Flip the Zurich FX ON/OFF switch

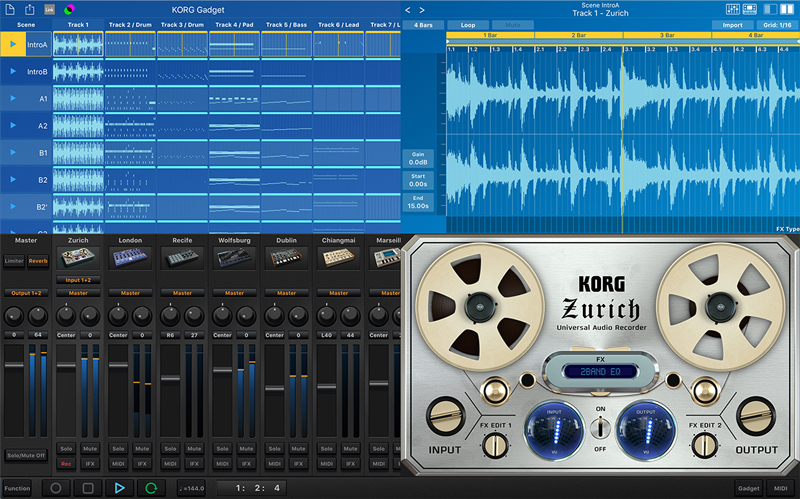coord(601,428)
